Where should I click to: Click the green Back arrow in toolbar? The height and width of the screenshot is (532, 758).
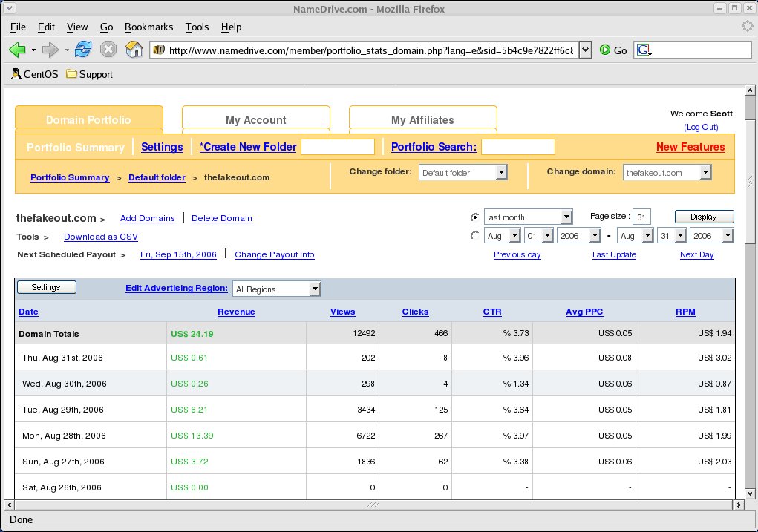point(17,50)
